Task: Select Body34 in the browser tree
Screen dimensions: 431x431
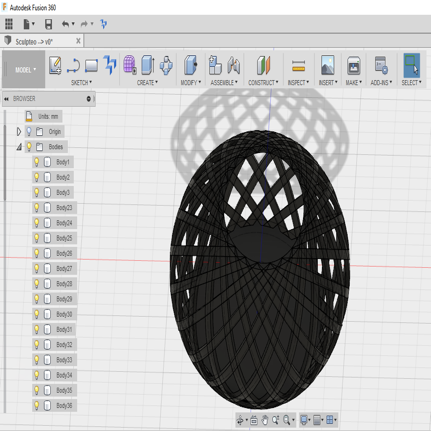Action: (64, 375)
